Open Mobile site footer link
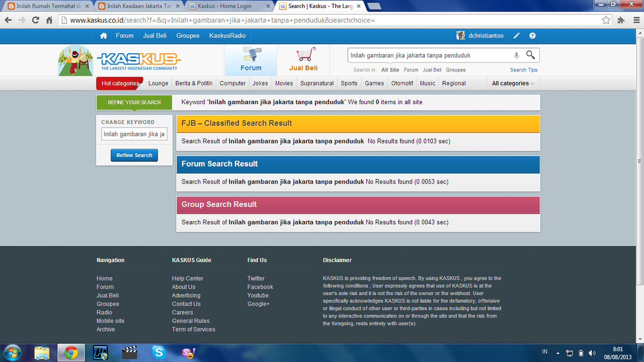The height and width of the screenshot is (362, 644). [x=111, y=321]
